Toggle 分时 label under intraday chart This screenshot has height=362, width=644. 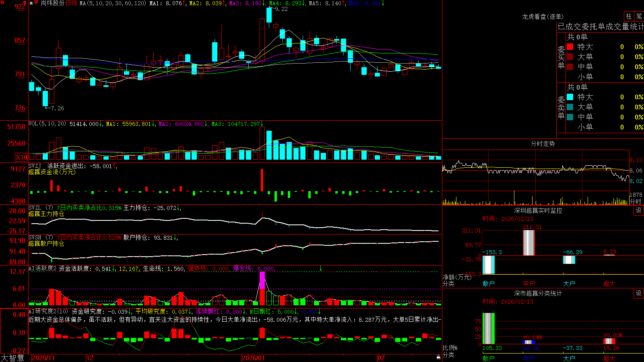(x=636, y=201)
